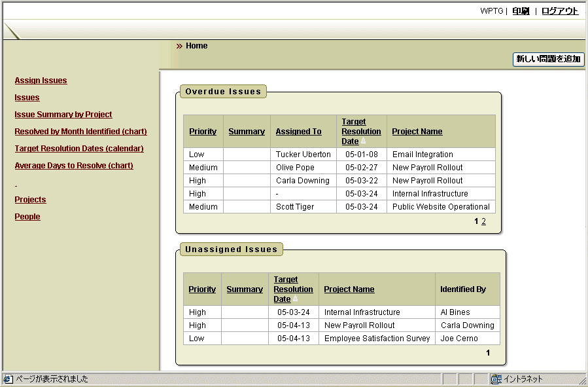Click the イントラネット zone label

pyautogui.click(x=523, y=379)
